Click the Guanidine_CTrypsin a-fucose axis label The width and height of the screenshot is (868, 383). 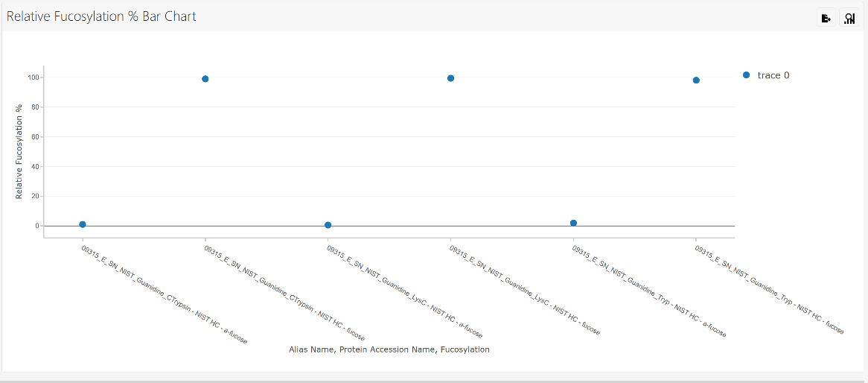click(x=165, y=295)
